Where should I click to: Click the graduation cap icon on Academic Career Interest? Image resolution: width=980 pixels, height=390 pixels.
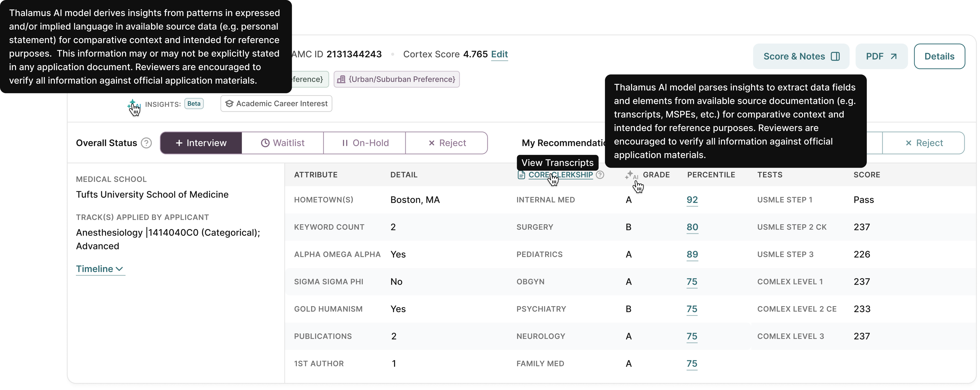(x=229, y=104)
